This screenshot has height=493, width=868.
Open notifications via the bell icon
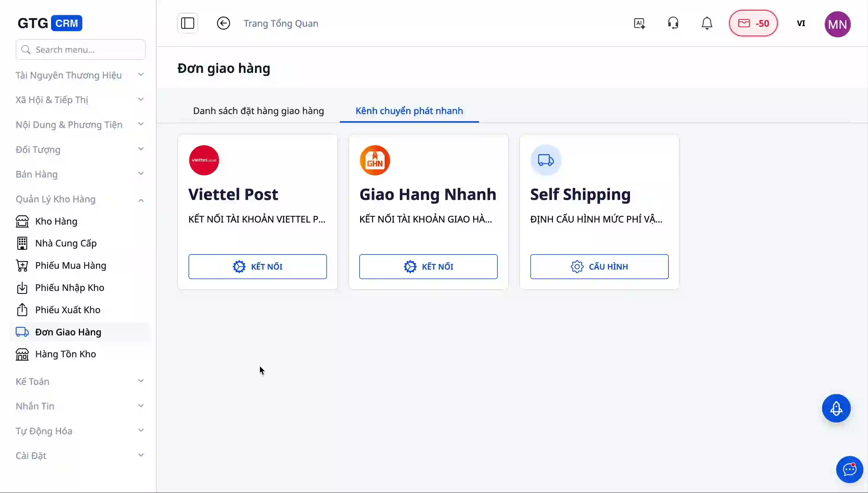(x=707, y=23)
